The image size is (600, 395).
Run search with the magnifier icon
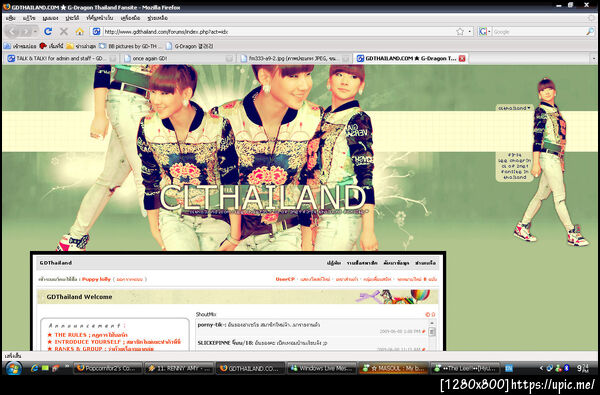click(590, 32)
